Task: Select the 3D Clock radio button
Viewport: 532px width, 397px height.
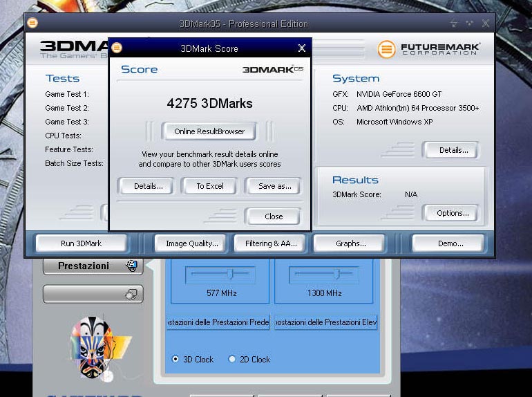Action: click(x=175, y=359)
